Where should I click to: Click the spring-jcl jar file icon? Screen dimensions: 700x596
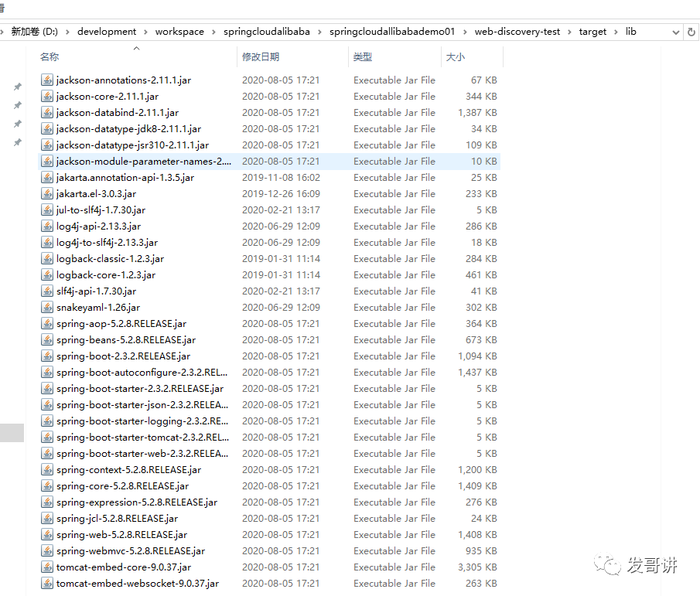47,519
